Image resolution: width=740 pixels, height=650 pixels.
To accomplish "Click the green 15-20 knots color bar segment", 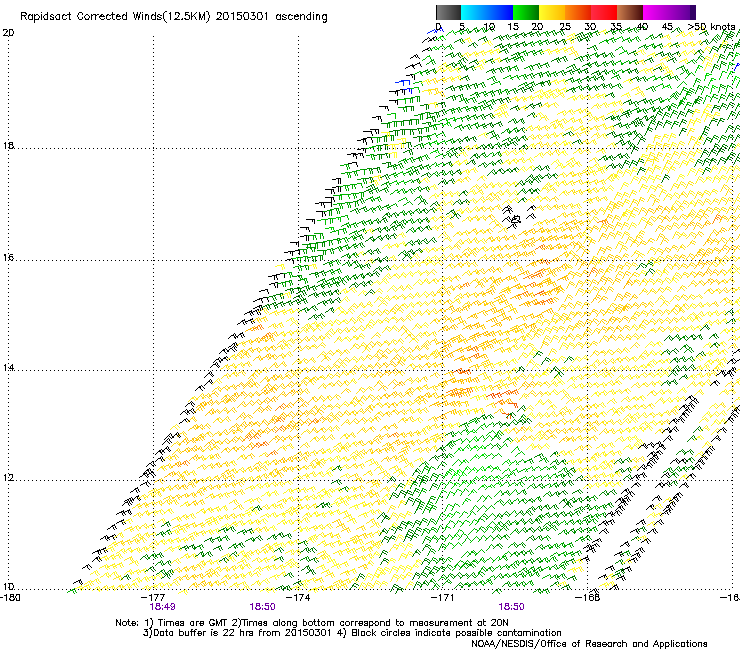I will (x=526, y=12).
